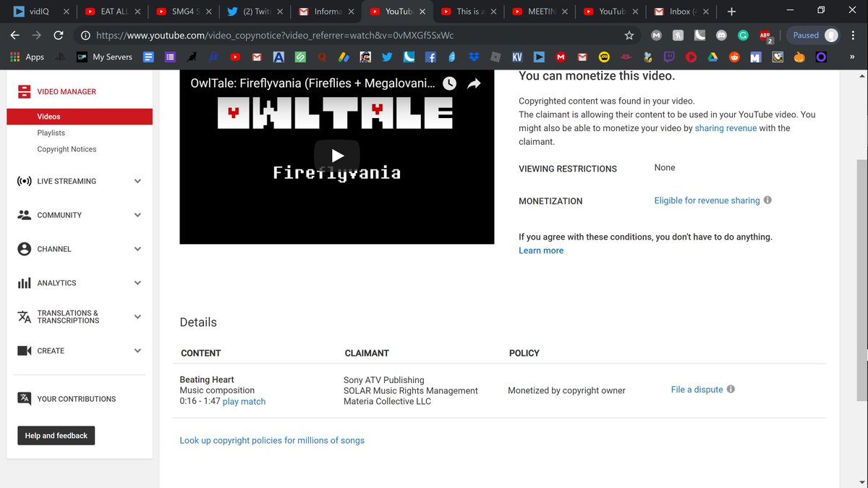
Task: Click the Watch Later clock icon on video
Action: click(x=449, y=84)
